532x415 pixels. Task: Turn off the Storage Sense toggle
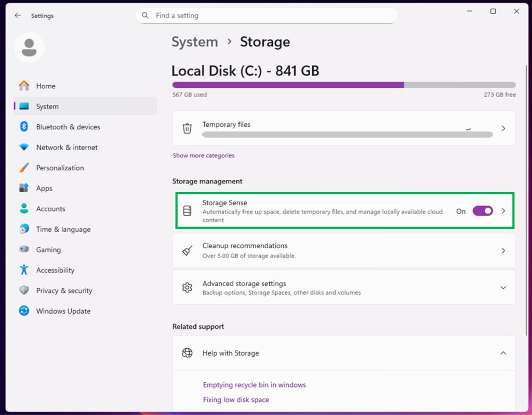(x=483, y=211)
